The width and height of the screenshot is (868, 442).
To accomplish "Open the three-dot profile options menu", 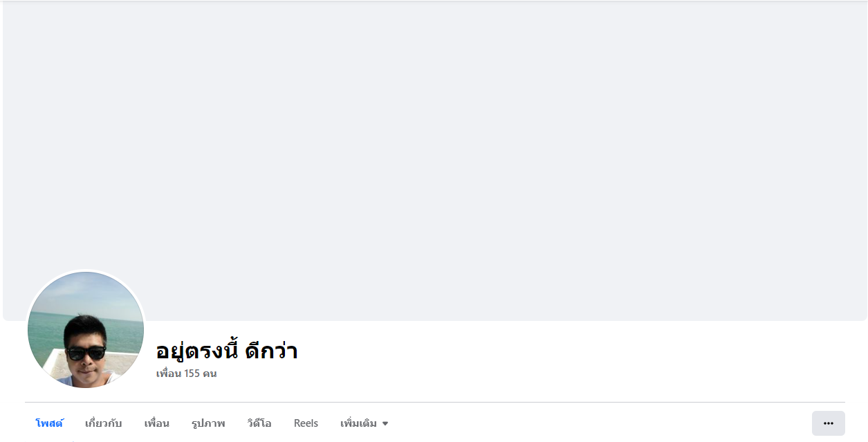I will tap(828, 423).
